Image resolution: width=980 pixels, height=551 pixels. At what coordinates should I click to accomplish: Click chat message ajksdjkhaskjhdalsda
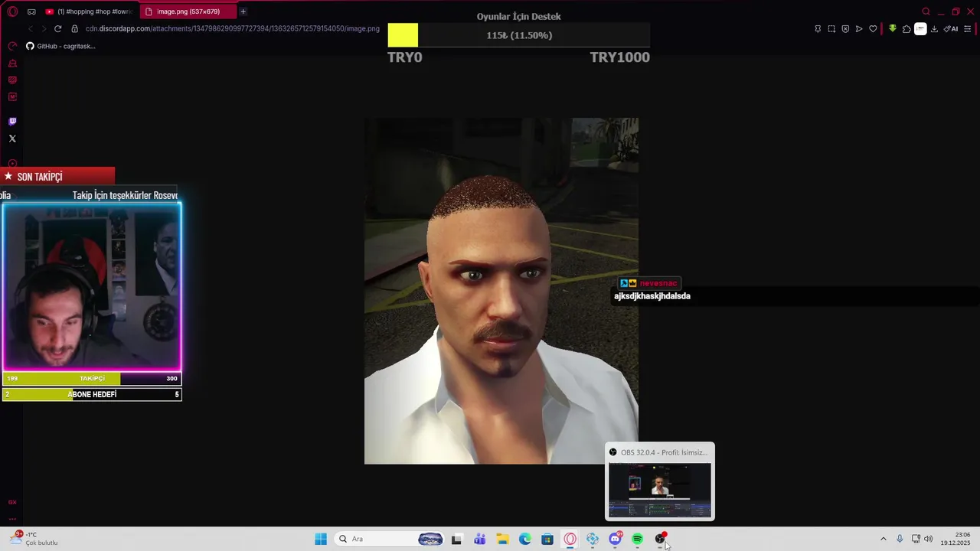652,296
